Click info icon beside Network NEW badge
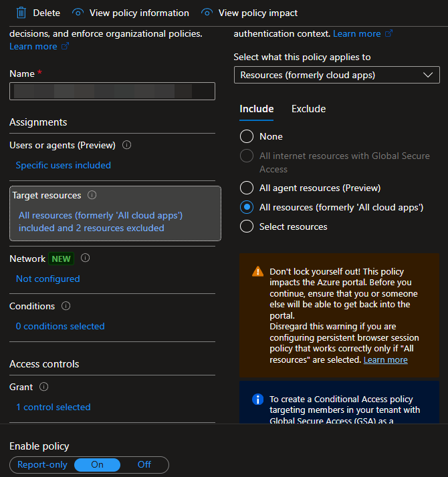The height and width of the screenshot is (477, 448). pyautogui.click(x=86, y=258)
